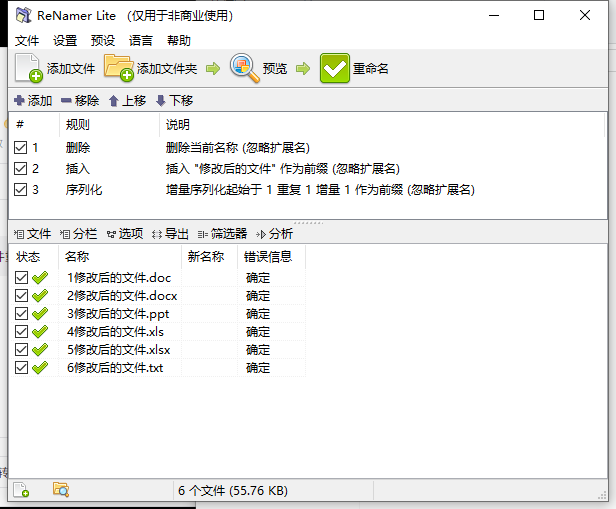
Task: Select file name 5修改后的文件.xlsx
Action: coord(119,350)
